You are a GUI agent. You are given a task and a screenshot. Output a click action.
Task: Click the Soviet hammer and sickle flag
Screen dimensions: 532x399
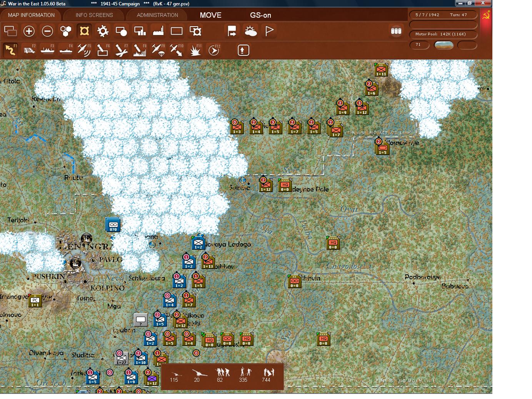[486, 16]
